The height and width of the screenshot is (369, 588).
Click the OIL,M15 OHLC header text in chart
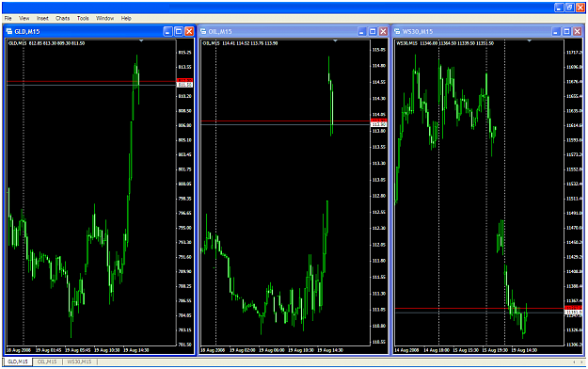pos(240,43)
